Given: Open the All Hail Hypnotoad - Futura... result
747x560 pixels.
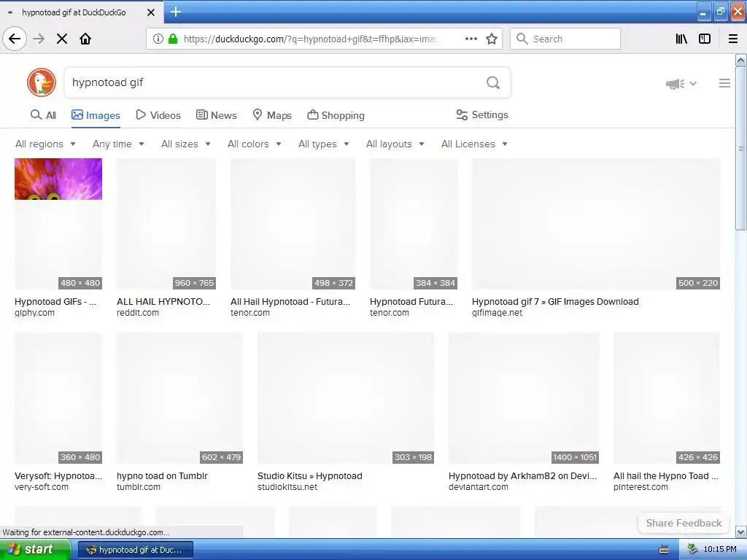Looking at the screenshot, I should [x=290, y=301].
